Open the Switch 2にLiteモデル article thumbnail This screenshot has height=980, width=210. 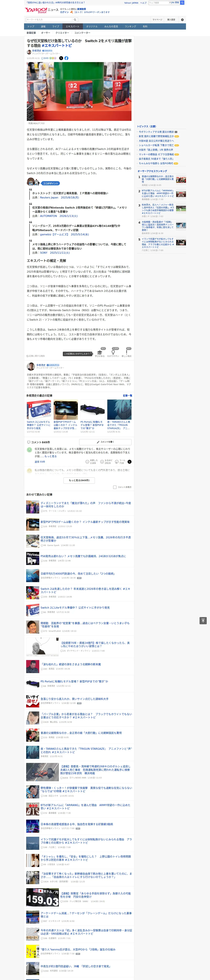click(39, 410)
